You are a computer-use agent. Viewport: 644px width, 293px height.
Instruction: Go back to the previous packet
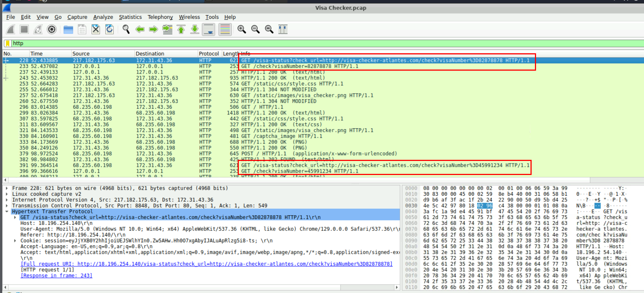[x=140, y=30]
